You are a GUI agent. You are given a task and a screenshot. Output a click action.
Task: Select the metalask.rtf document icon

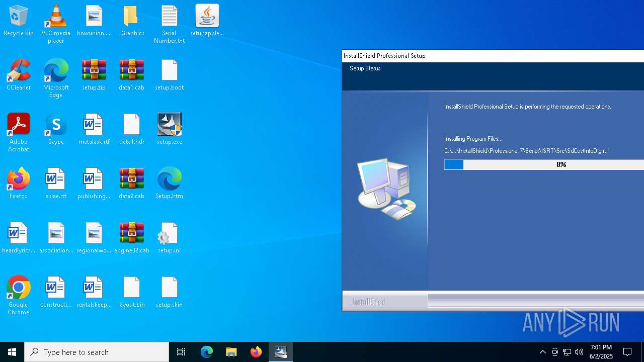click(94, 130)
